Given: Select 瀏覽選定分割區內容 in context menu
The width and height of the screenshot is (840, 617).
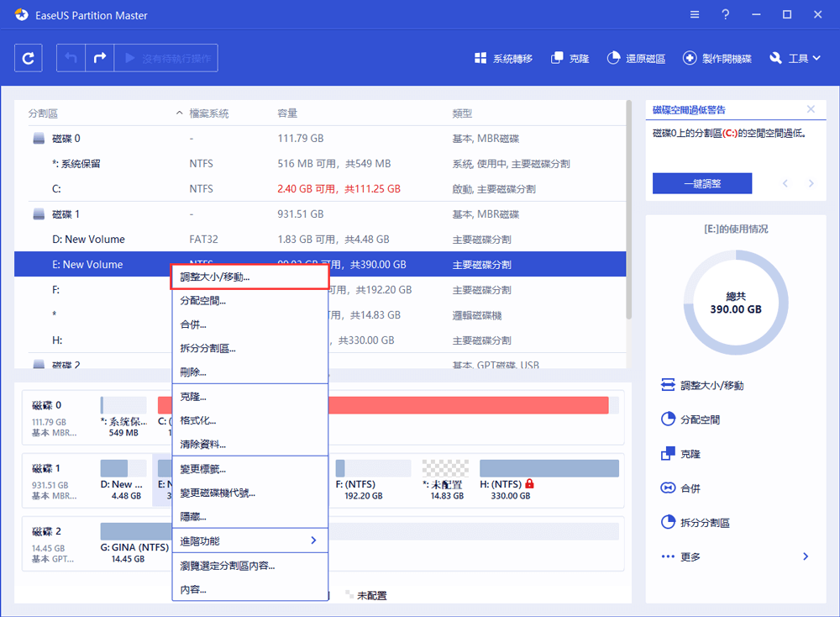Looking at the screenshot, I should click(249, 566).
